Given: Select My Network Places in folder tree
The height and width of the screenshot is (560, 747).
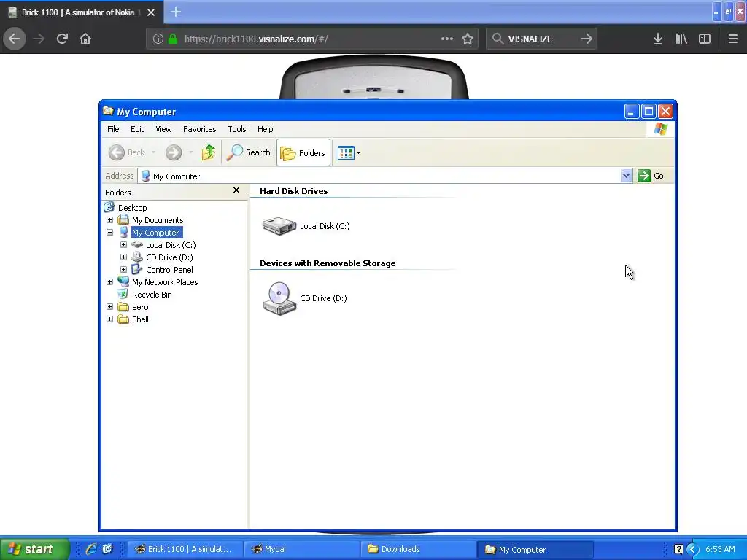Looking at the screenshot, I should (165, 282).
